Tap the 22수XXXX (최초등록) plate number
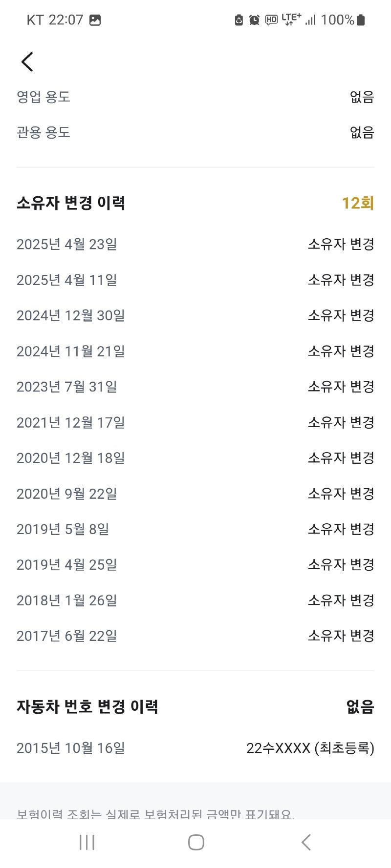The width and height of the screenshot is (391, 868). pyautogui.click(x=310, y=748)
